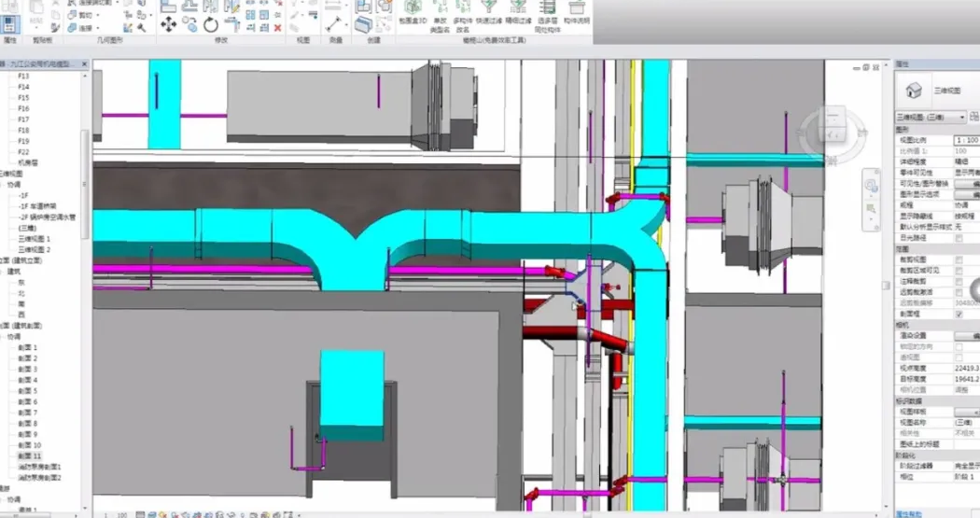The height and width of the screenshot is (518, 980).
Task: Toggle the 裁剪视图 checkbox
Action: tap(959, 259)
